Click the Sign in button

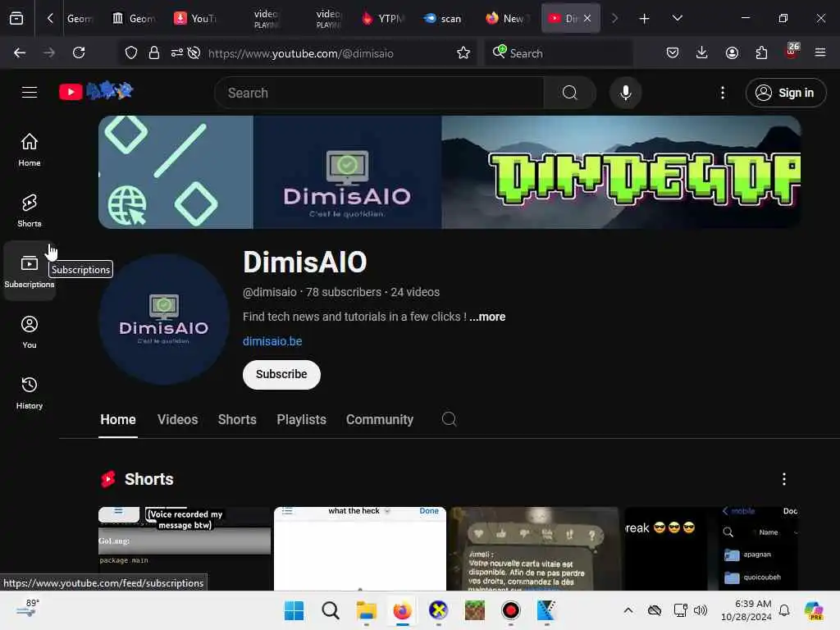coord(785,93)
